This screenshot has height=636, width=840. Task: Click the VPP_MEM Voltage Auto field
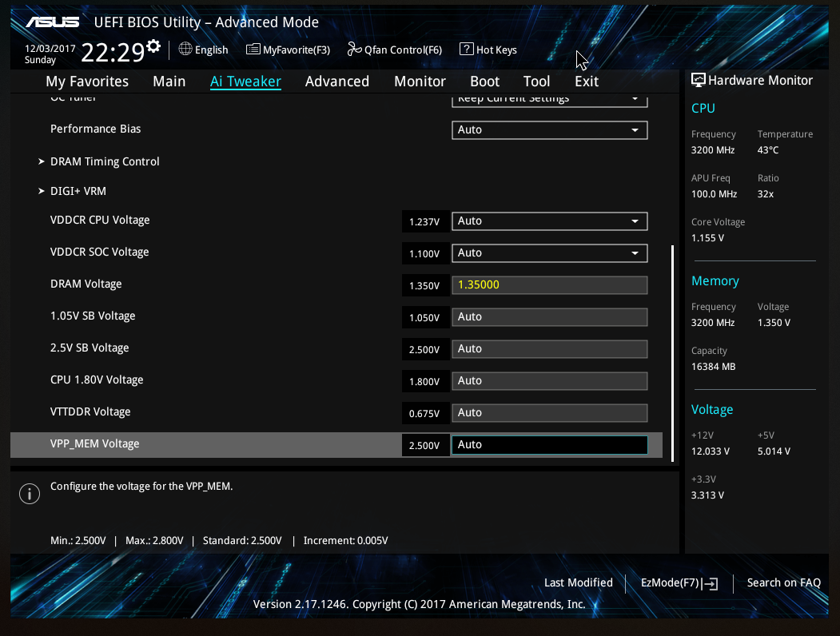click(550, 445)
